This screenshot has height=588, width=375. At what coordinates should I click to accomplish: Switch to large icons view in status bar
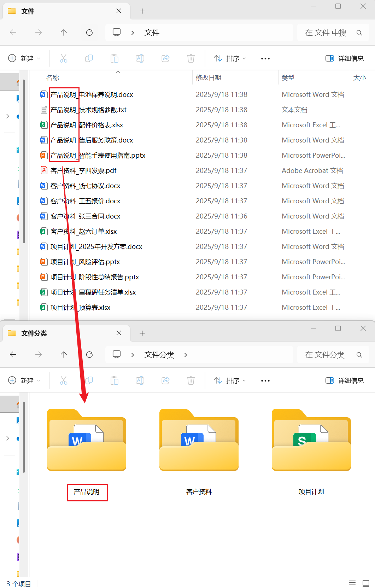pos(366,583)
